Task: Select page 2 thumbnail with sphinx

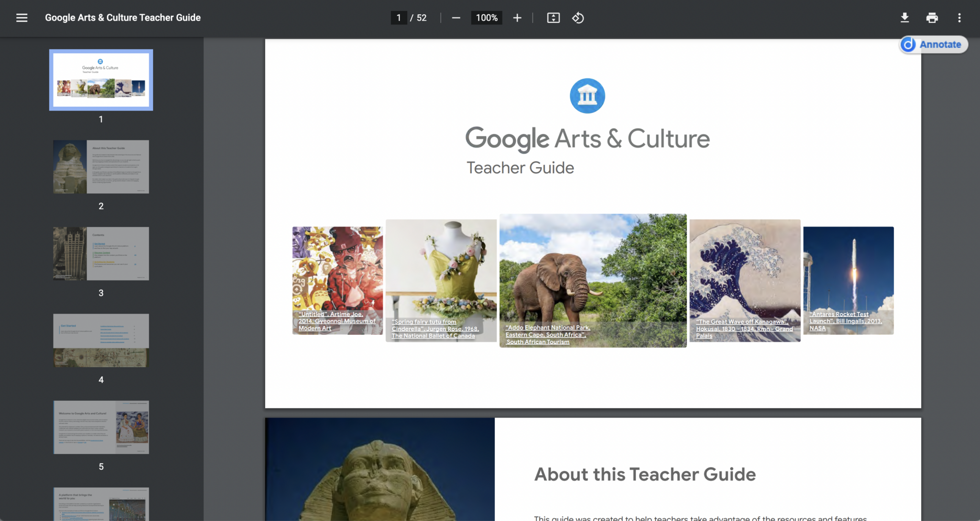Action: [x=101, y=167]
